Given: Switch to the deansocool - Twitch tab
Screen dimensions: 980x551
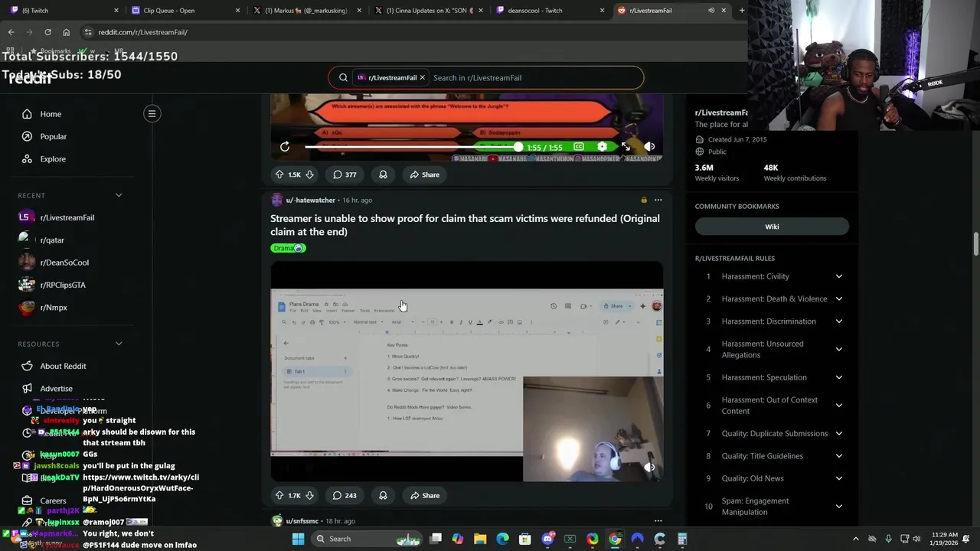Looking at the screenshot, I should [548, 11].
